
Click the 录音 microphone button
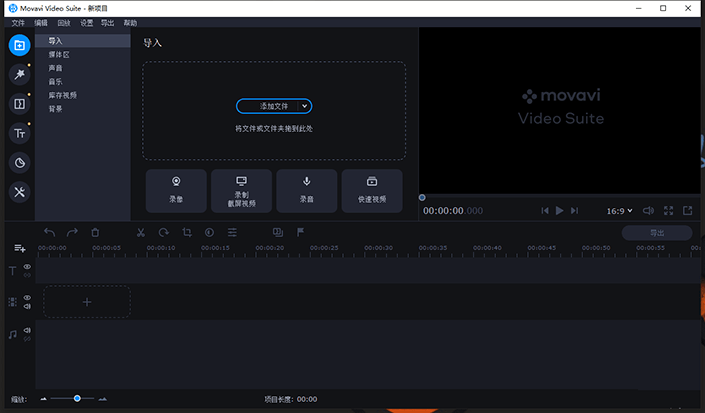[307, 191]
